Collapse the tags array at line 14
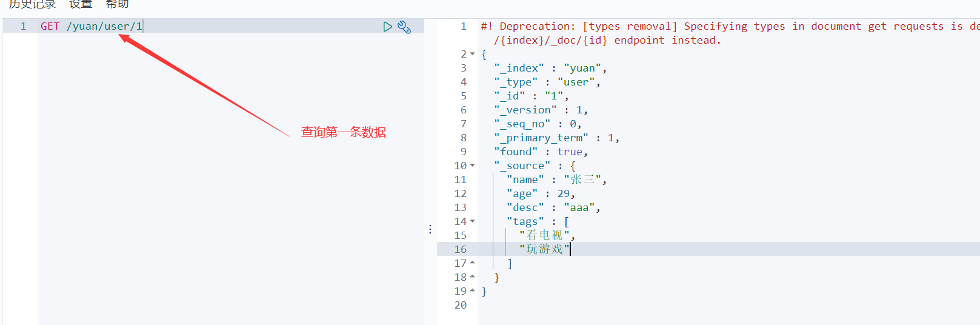Viewport: 980px width, 325px height. [x=473, y=221]
